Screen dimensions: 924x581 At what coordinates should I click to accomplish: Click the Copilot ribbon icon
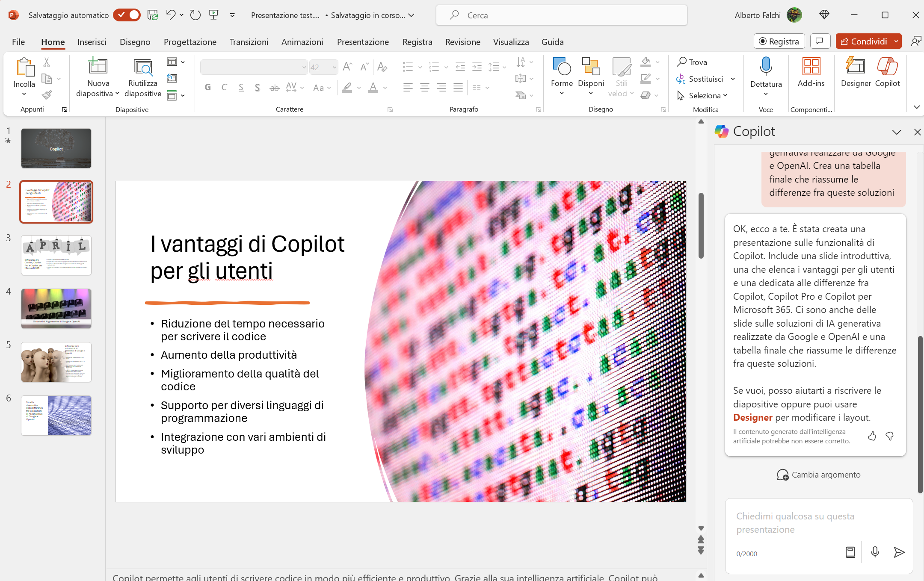887,73
